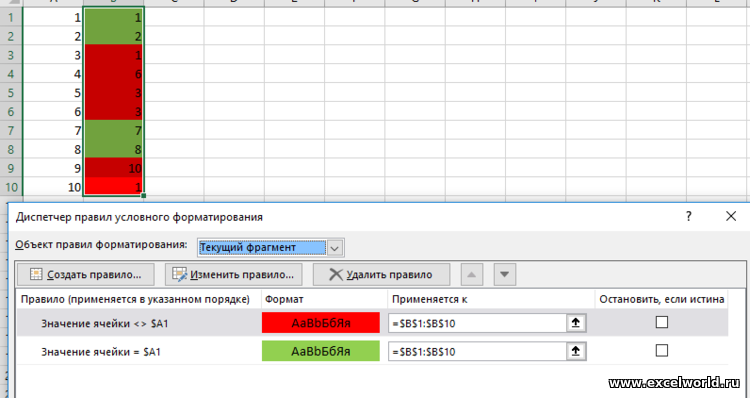The image size is (750, 398).
Task: Click the Формат column header
Action: [324, 299]
